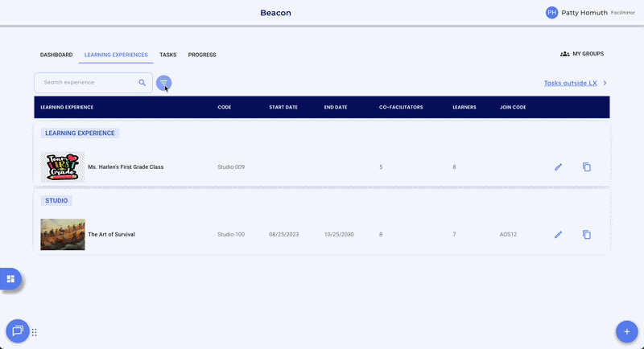Image resolution: width=644 pixels, height=349 pixels.
Task: Follow the Tasks outside LX link
Action: coord(570,83)
